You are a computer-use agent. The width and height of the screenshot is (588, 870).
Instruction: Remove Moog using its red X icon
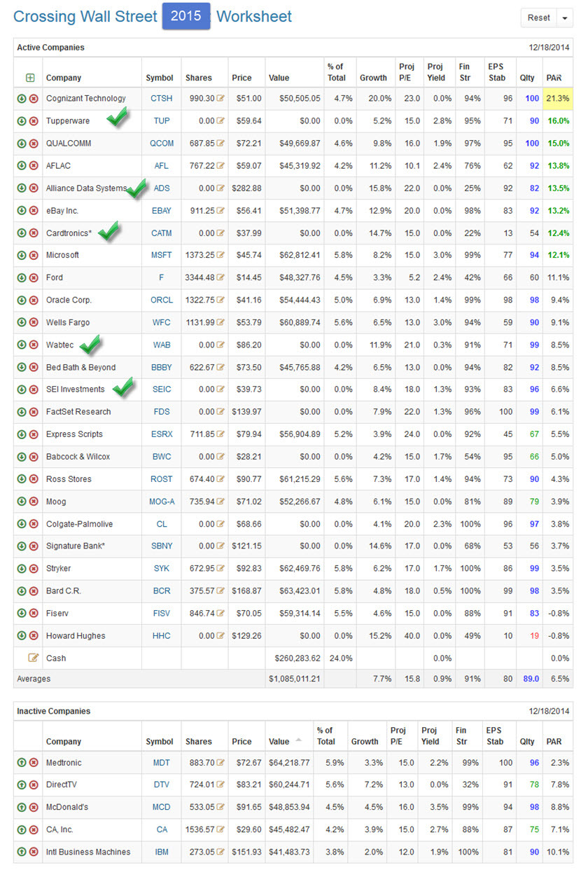coord(34,502)
